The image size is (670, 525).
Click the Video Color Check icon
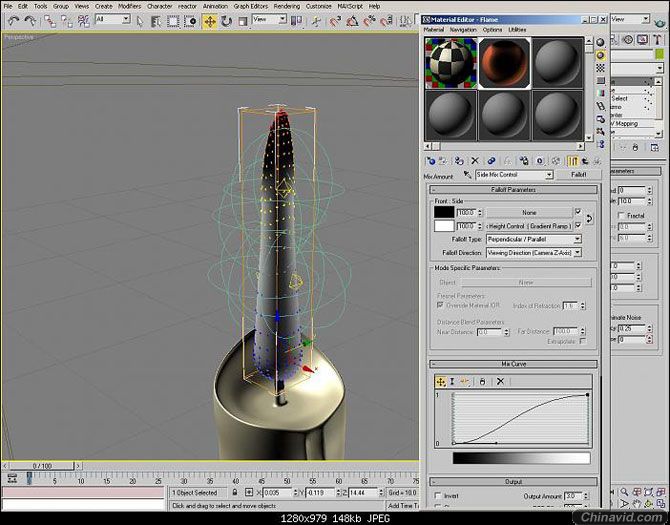click(x=601, y=93)
